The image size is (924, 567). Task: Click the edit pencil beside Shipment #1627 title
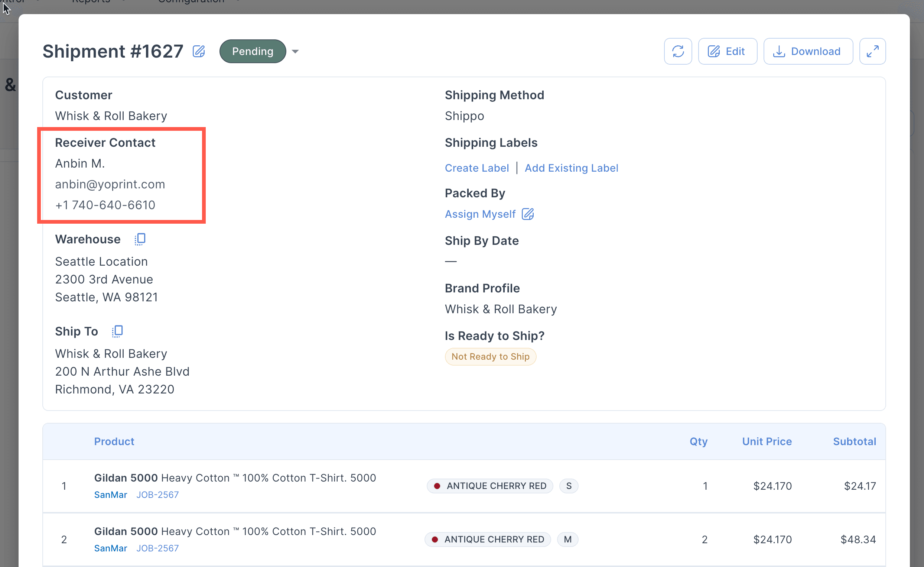pyautogui.click(x=199, y=51)
